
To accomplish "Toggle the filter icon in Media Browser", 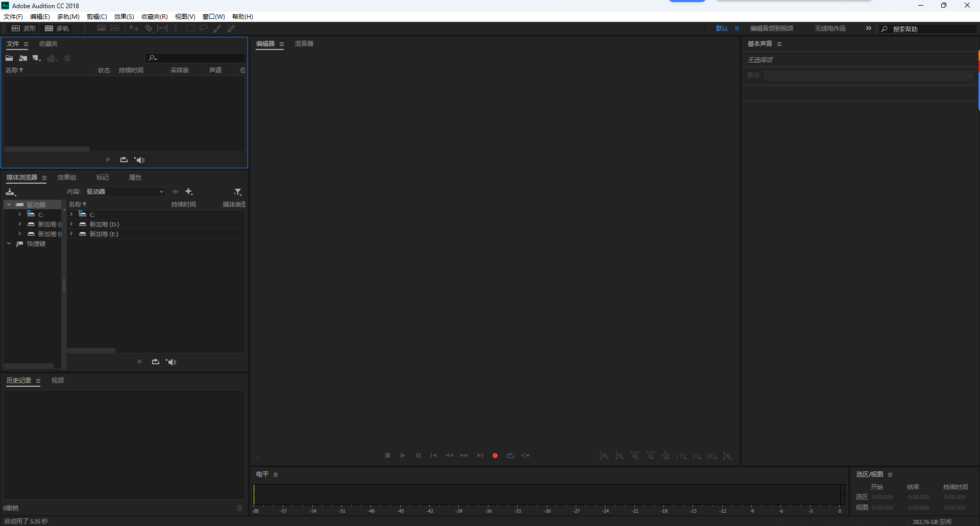I will coord(238,191).
